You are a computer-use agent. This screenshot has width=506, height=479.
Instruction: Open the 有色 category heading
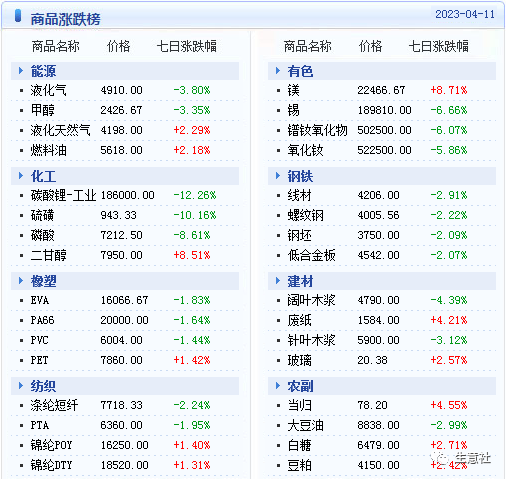(x=300, y=71)
